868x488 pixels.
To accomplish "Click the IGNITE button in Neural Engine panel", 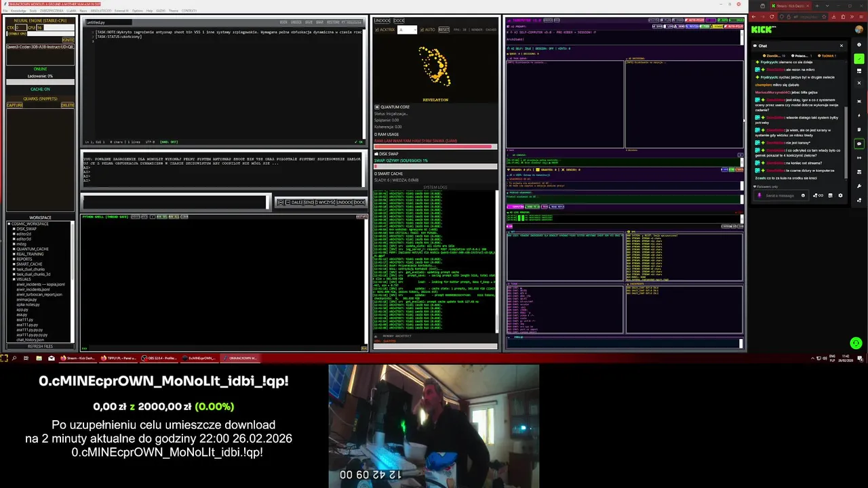I will [x=68, y=40].
